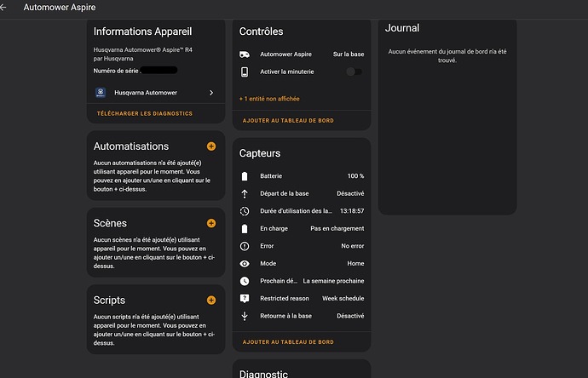Viewport: 588px width, 378px height.
Task: Click the 'No error' value
Action: (x=353, y=246)
